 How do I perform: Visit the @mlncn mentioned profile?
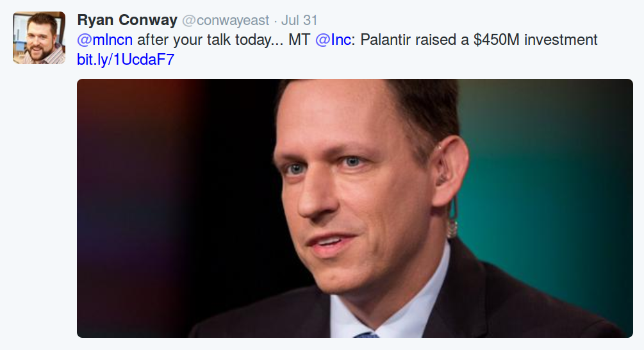pos(104,40)
